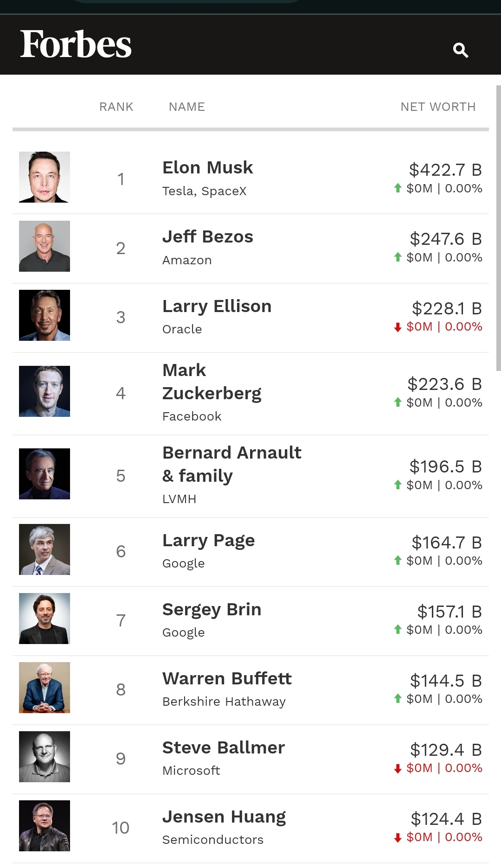
Task: Sort by the NET WORTH column header
Action: 438,107
